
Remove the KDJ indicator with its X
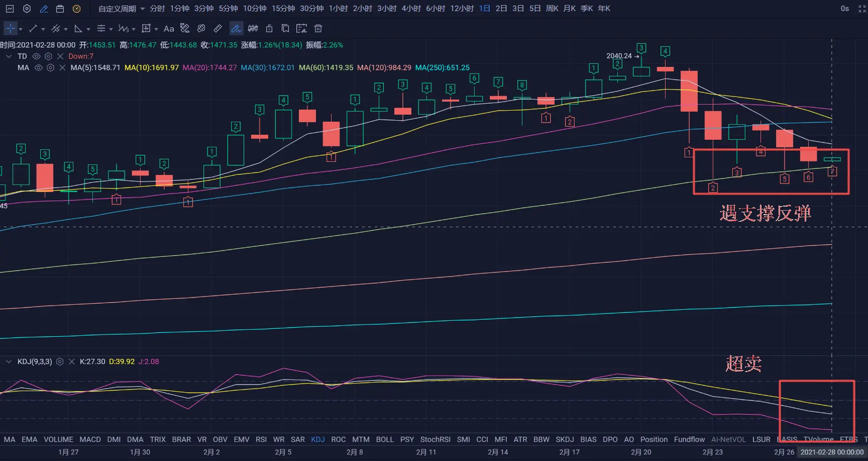[x=71, y=361]
